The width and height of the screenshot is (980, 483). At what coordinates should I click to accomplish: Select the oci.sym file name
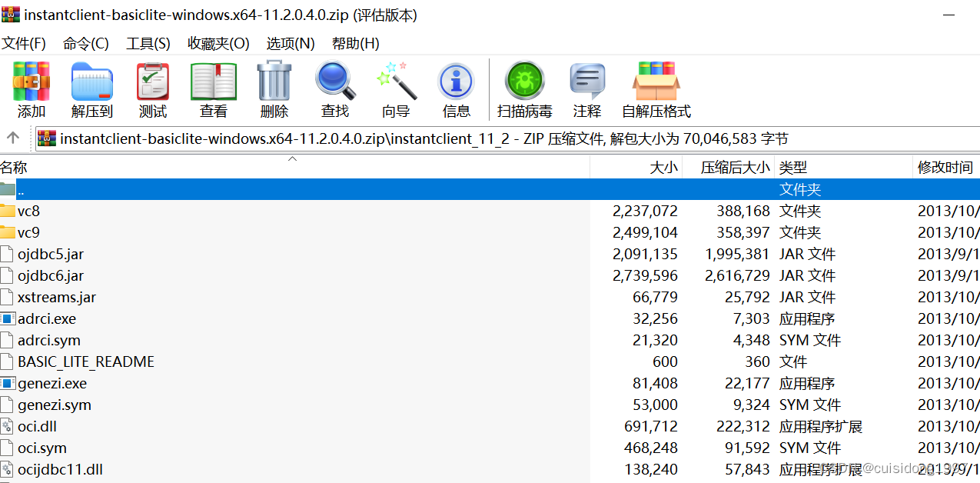click(42, 448)
